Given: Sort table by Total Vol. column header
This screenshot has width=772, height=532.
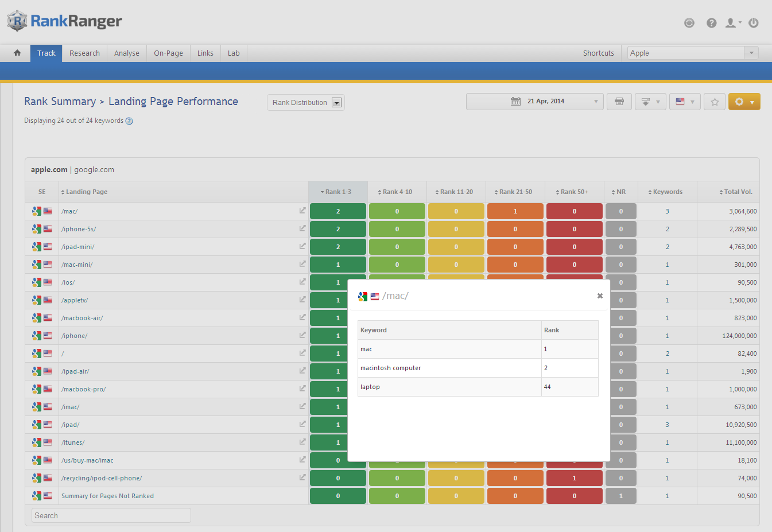Looking at the screenshot, I should 738,192.
